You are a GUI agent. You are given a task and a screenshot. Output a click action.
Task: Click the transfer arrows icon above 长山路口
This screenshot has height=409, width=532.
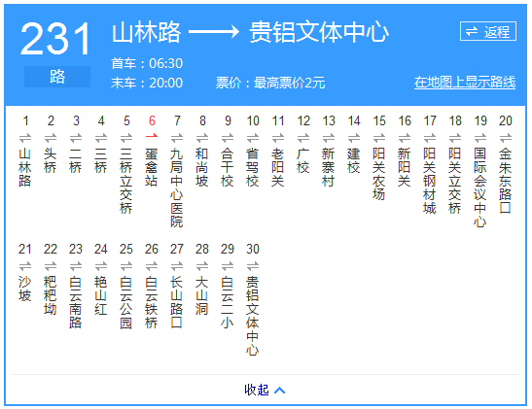pos(177,266)
